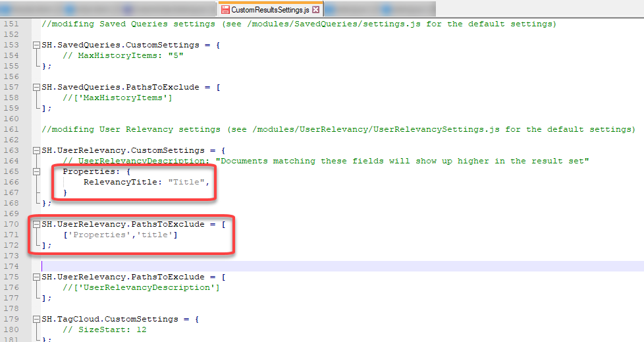The width and height of the screenshot is (644, 342).
Task: Click the comment '// SizeStart: 12'
Action: click(x=104, y=329)
